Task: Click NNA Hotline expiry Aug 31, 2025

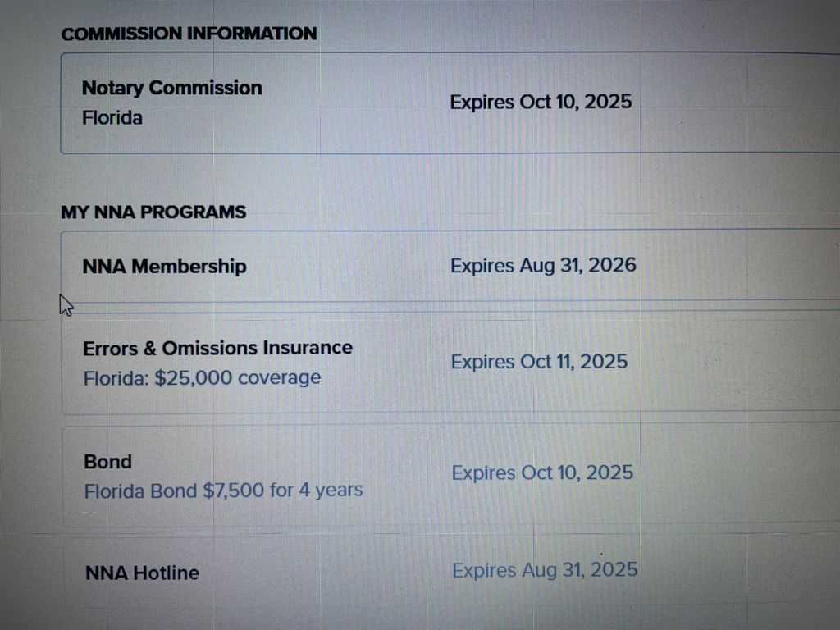Action: point(545,570)
